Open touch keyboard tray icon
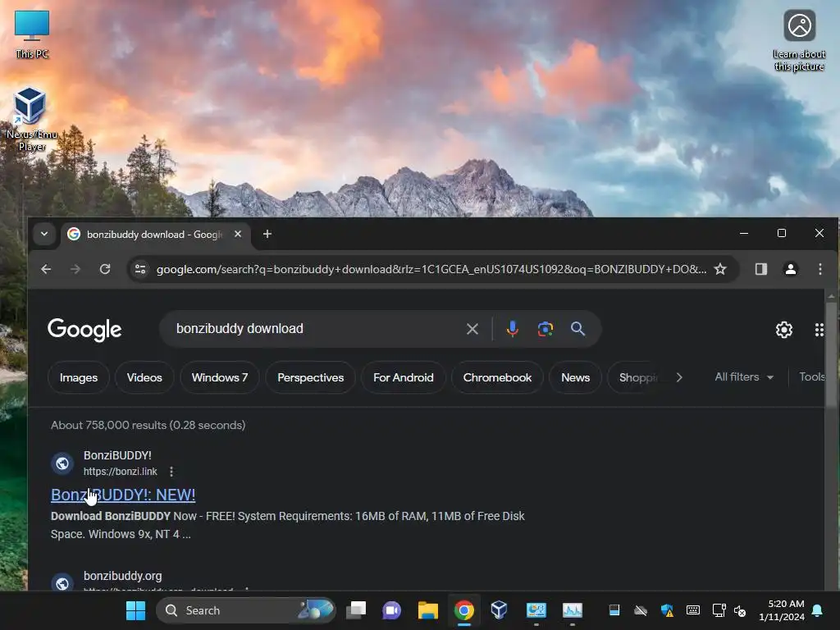840x630 pixels. tap(692, 610)
